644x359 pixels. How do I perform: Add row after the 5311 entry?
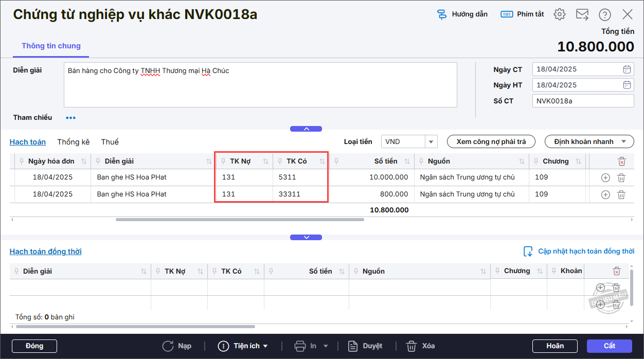(x=605, y=177)
